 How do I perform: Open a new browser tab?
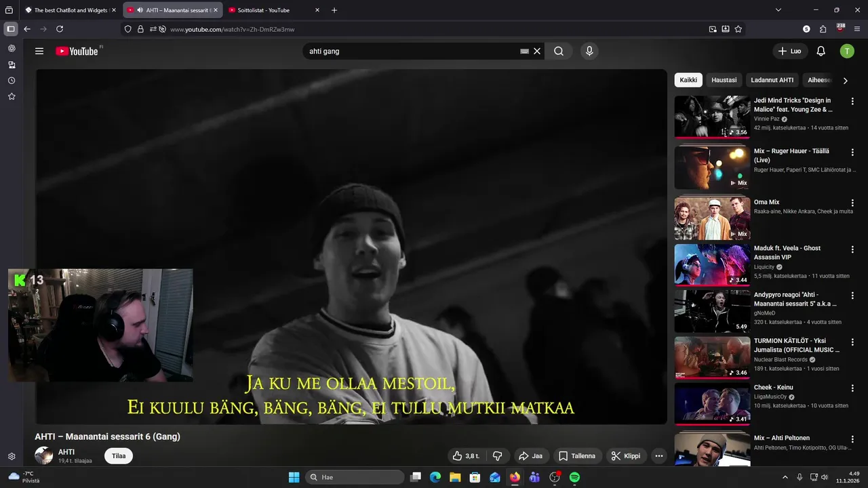(334, 10)
